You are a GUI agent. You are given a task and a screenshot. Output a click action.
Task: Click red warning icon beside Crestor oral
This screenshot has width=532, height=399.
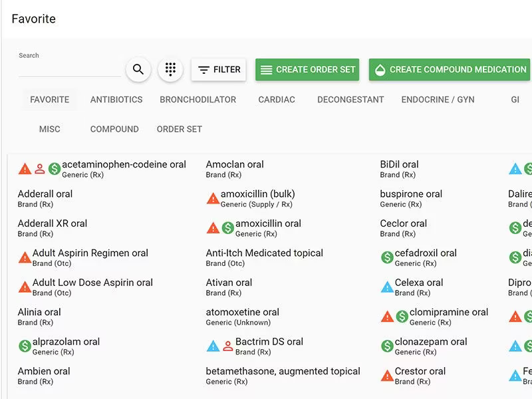point(387,376)
